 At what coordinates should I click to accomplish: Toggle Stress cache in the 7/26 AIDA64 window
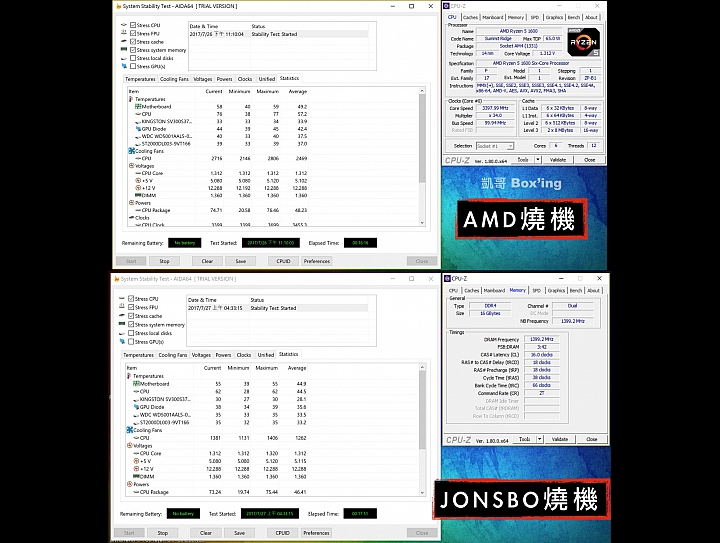click(133, 42)
